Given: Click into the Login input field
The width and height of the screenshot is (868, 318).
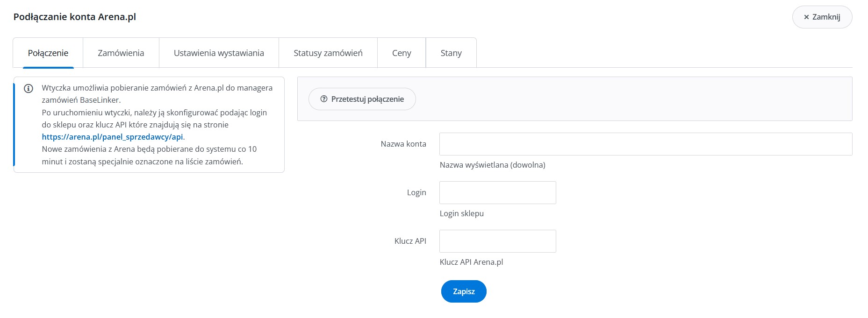Looking at the screenshot, I should click(x=498, y=192).
